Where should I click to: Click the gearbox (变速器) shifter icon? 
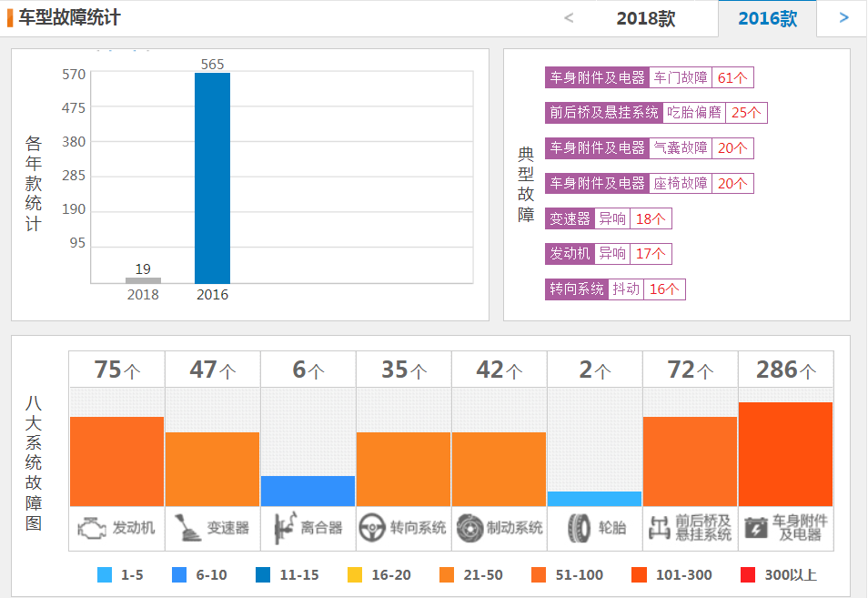[187, 528]
